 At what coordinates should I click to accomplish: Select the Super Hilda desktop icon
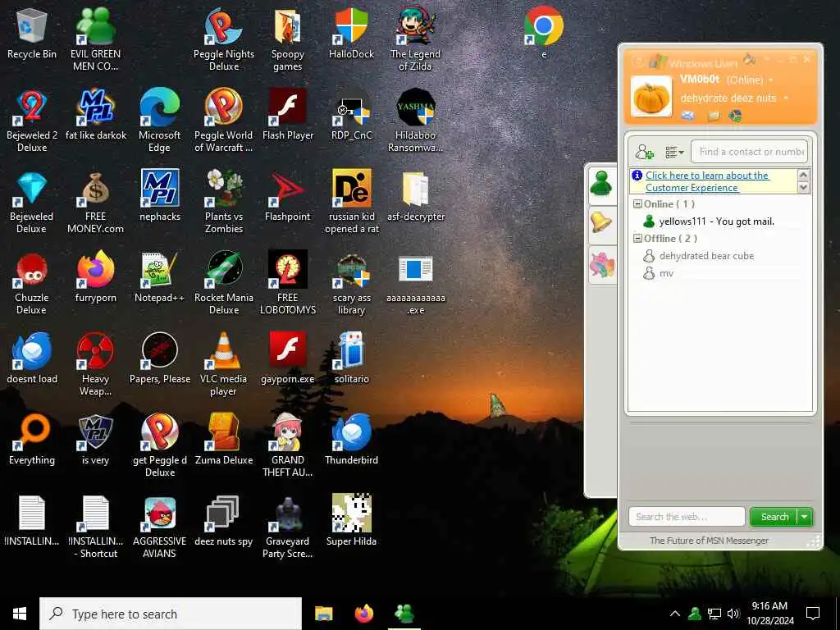pos(351,521)
